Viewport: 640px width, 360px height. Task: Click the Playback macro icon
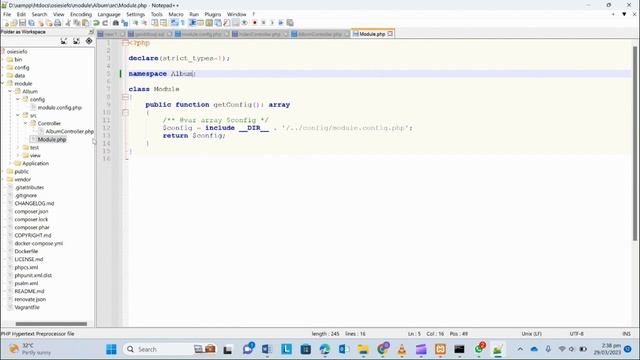(272, 23)
